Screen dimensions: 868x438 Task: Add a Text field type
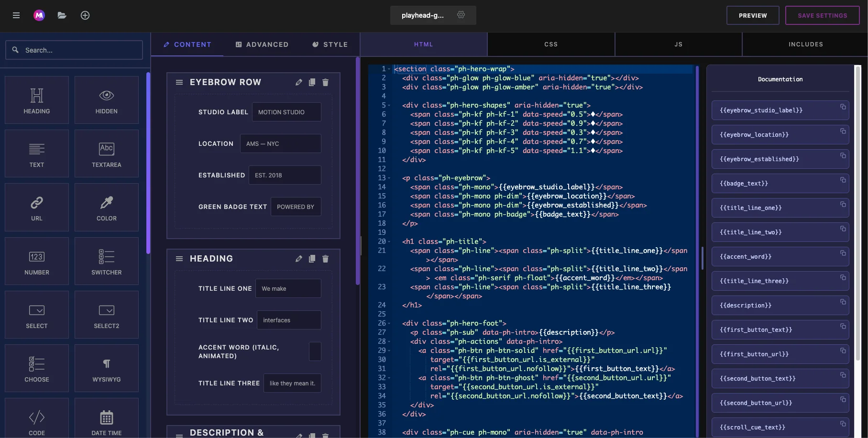[37, 153]
